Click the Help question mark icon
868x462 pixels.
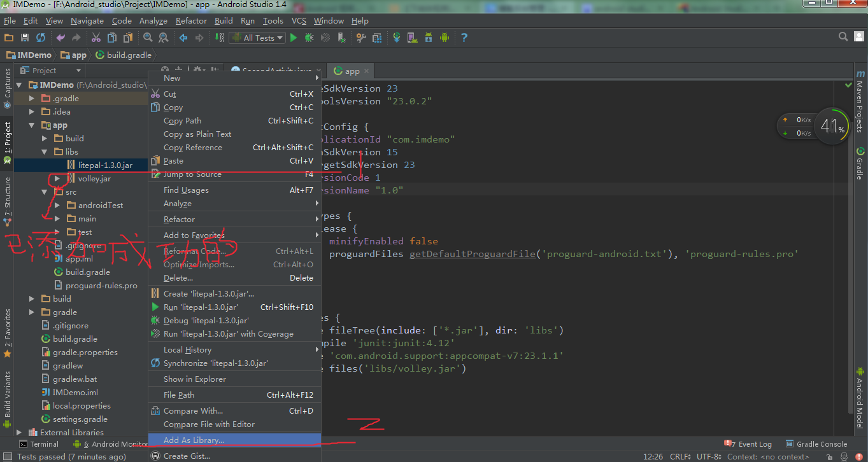click(x=464, y=38)
